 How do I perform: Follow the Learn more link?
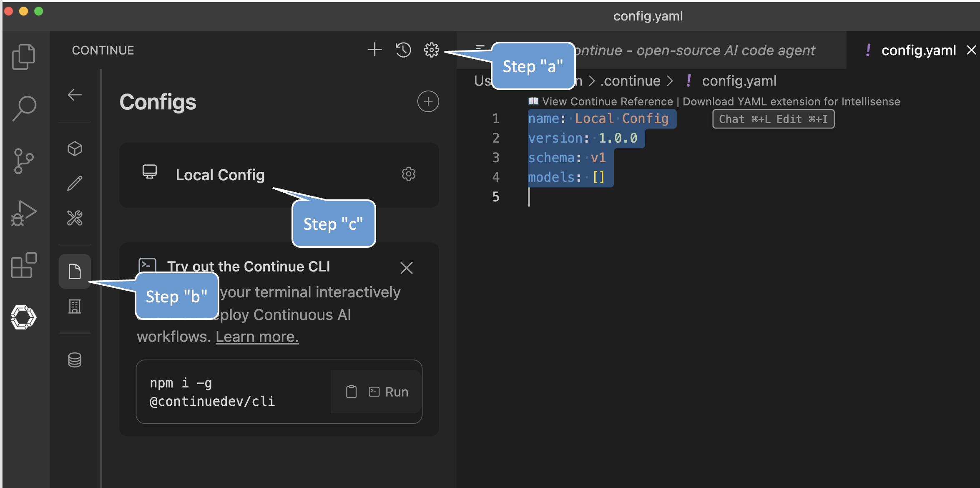257,337
